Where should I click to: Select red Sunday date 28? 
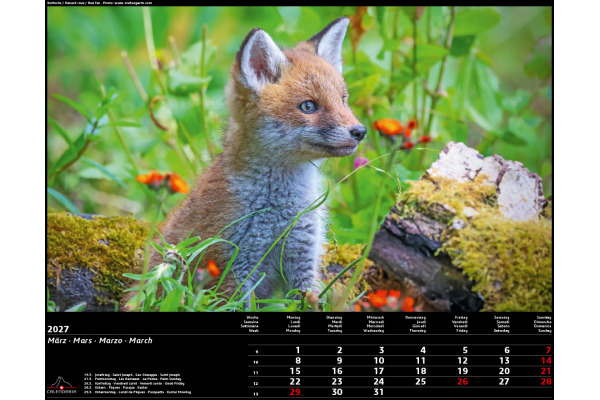pyautogui.click(x=546, y=382)
